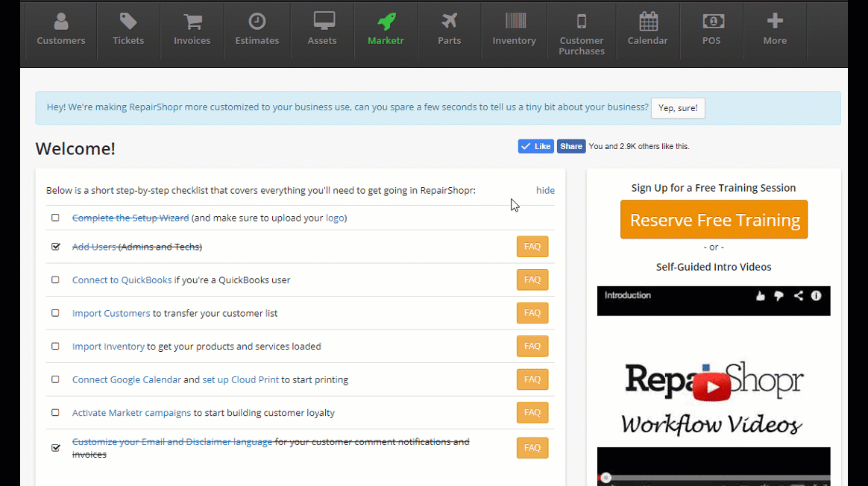The image size is (868, 486).
Task: Click the thumbs-up icon on Introduction video
Action: pos(760,296)
